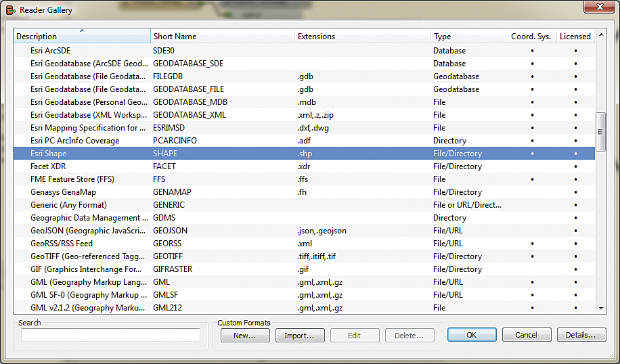Click the SHAPE short name cell
Screen dimensions: 620x364
coord(165,154)
